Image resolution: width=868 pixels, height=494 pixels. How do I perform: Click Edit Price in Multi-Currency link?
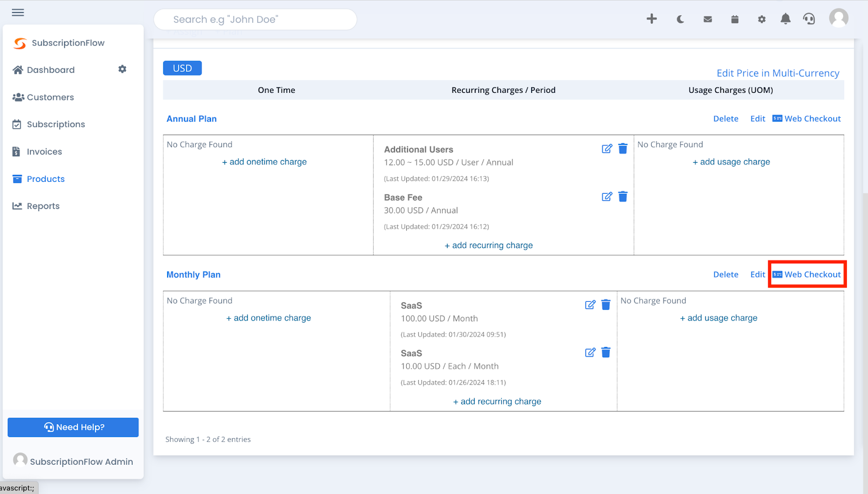tap(778, 73)
